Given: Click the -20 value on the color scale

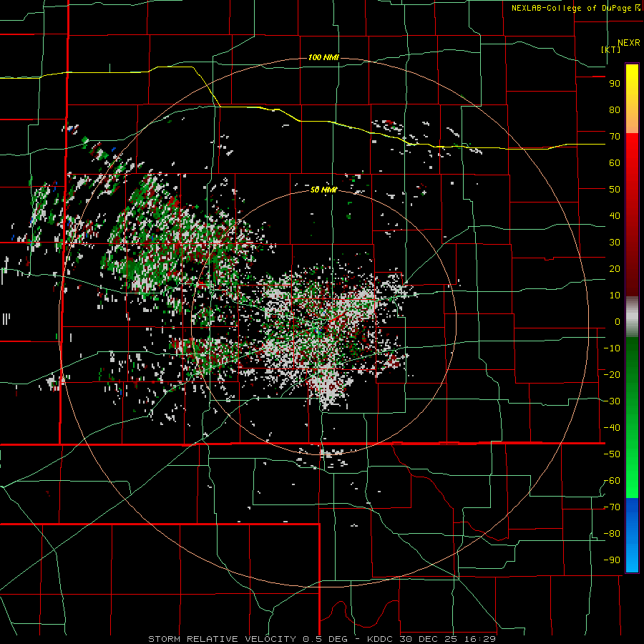Looking at the screenshot, I should [612, 375].
